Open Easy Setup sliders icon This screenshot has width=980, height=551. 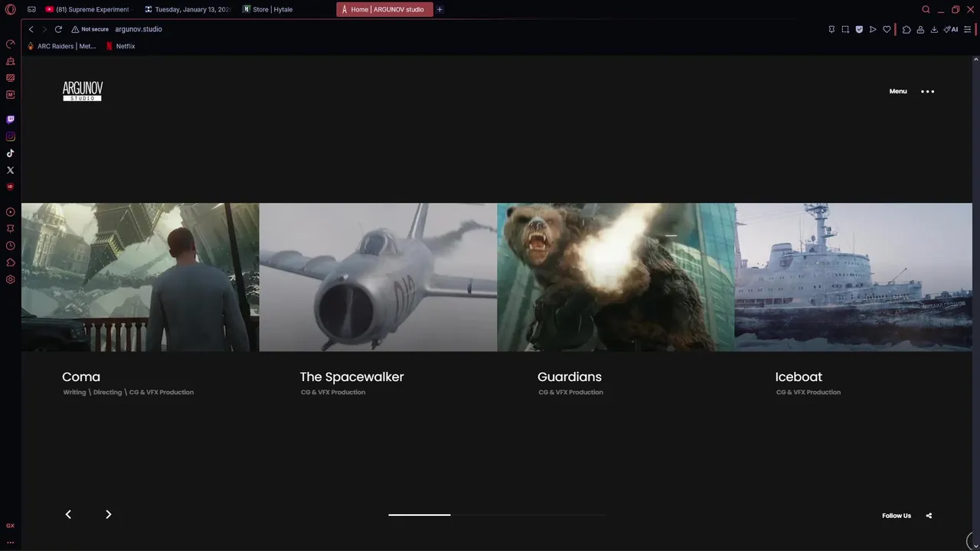point(967,29)
